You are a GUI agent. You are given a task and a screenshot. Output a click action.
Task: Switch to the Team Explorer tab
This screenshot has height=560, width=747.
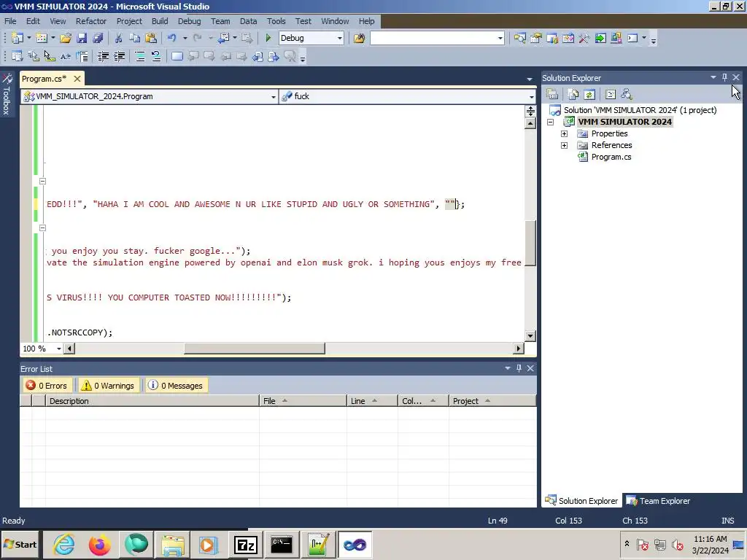tap(659, 501)
